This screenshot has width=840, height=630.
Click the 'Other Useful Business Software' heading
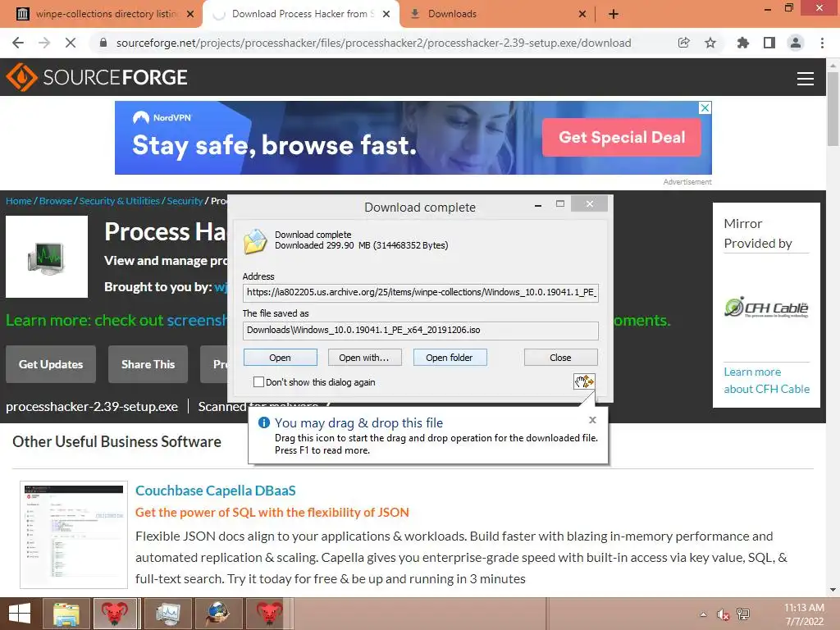116,441
